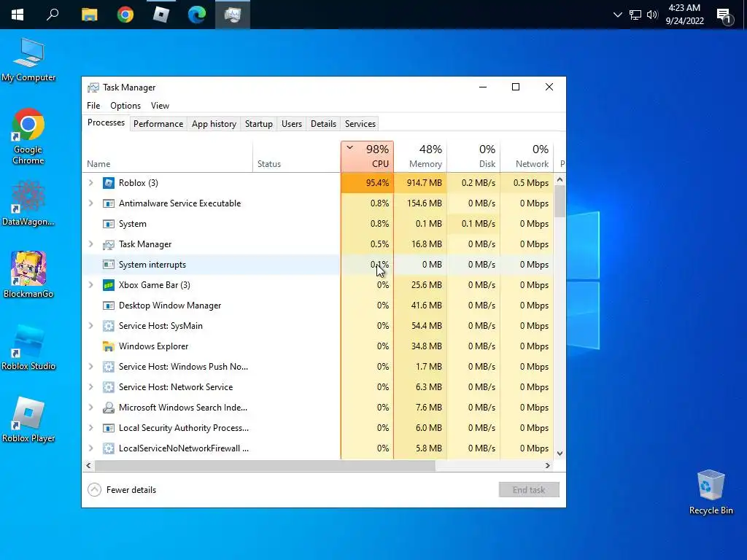Sort processes by the Name column

tap(167, 157)
